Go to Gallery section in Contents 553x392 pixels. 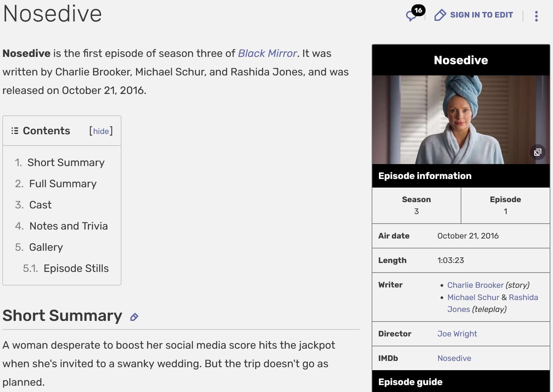click(x=46, y=247)
